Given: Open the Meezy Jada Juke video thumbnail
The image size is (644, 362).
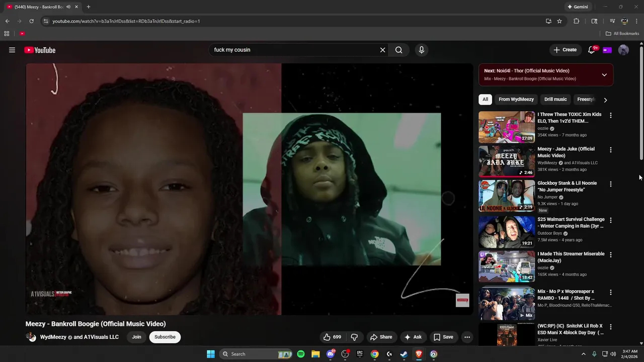Looking at the screenshot, I should (507, 161).
